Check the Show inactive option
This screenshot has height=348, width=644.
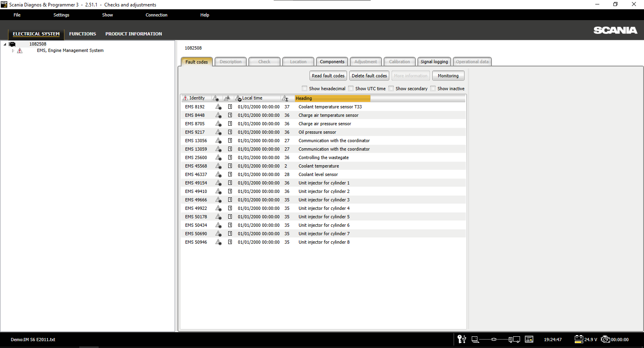pos(433,89)
